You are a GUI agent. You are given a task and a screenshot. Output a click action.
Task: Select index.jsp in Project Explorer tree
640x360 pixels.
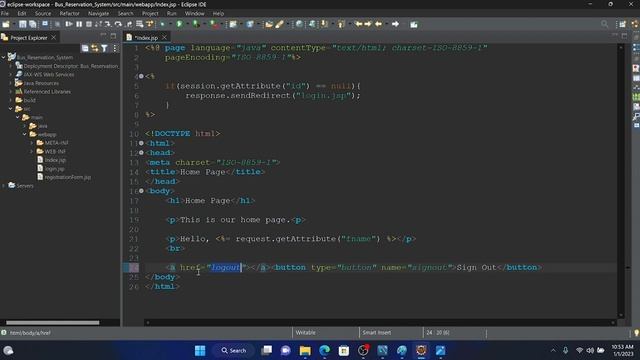tap(55, 160)
